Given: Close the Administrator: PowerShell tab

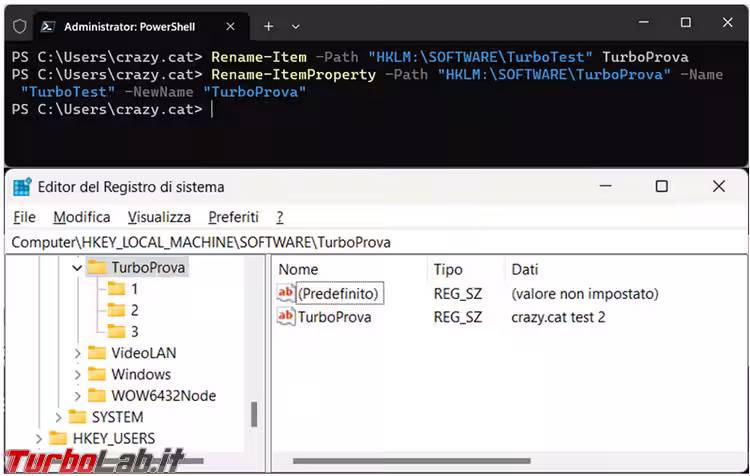Looking at the screenshot, I should coord(230,26).
